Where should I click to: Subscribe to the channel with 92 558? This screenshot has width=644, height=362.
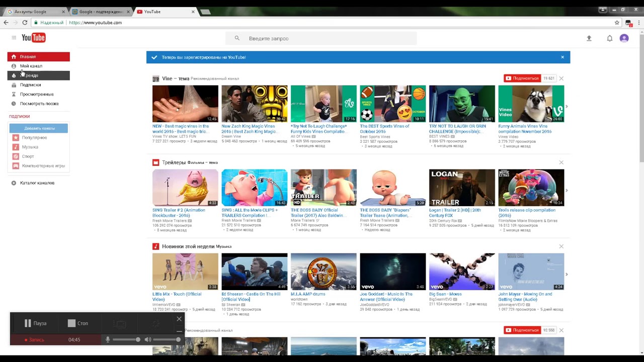(x=522, y=330)
